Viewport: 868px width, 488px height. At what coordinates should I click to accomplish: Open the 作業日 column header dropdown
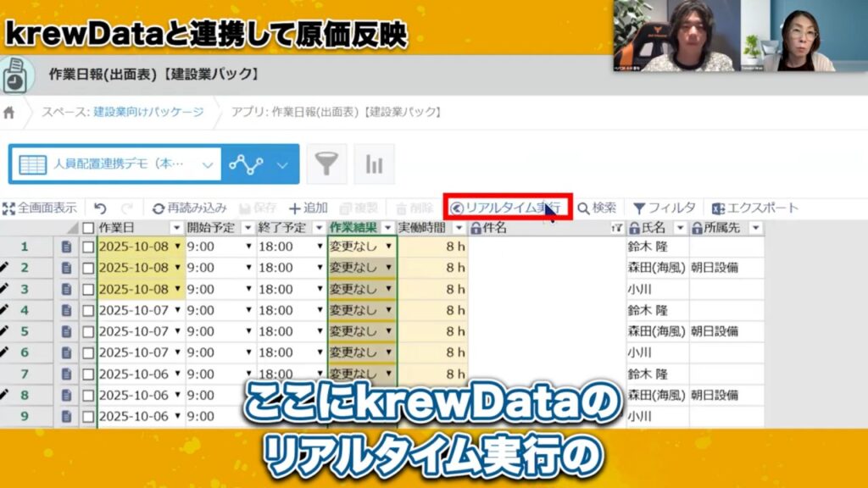pos(177,227)
